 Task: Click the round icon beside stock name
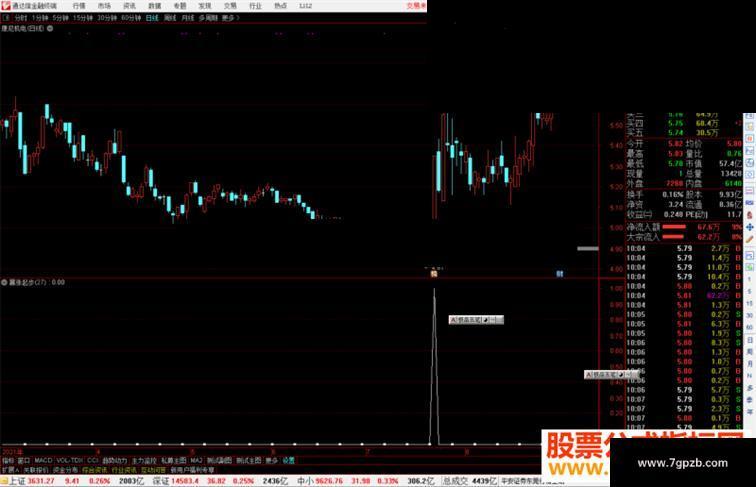tap(50, 28)
